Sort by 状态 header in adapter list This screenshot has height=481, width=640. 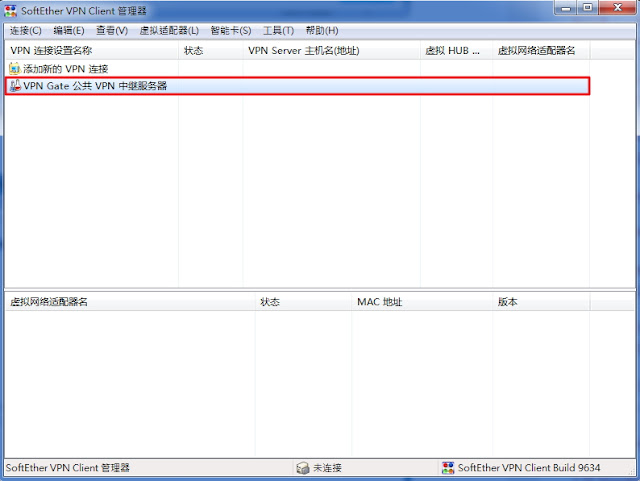[303, 302]
